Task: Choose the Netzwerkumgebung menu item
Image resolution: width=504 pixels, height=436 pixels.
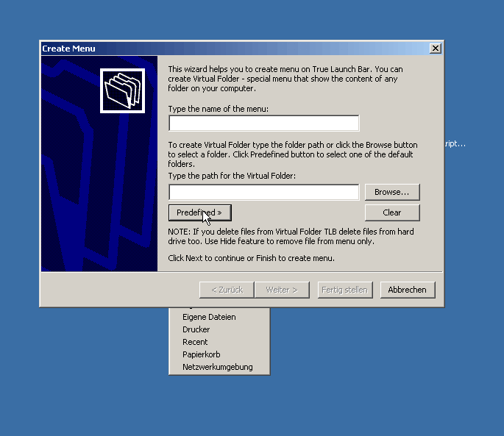Action: click(x=218, y=367)
